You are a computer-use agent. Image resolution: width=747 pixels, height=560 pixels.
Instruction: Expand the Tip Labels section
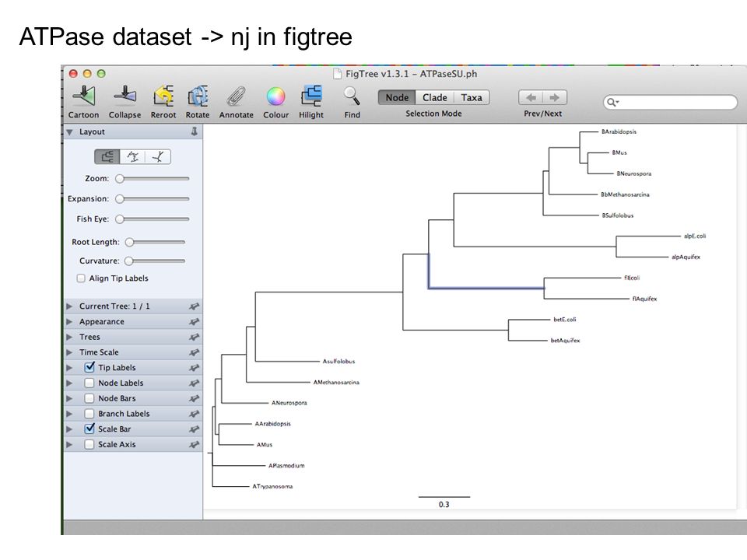pos(69,368)
